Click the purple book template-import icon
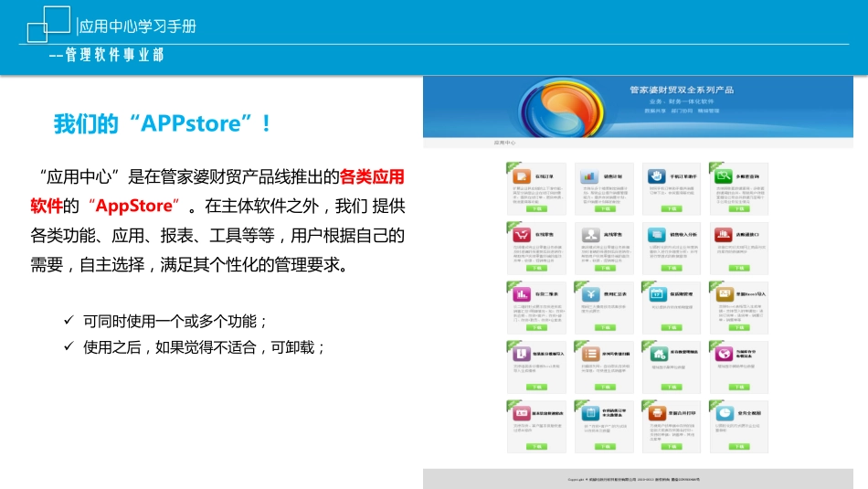This screenshot has width=868, height=489. coord(522,354)
